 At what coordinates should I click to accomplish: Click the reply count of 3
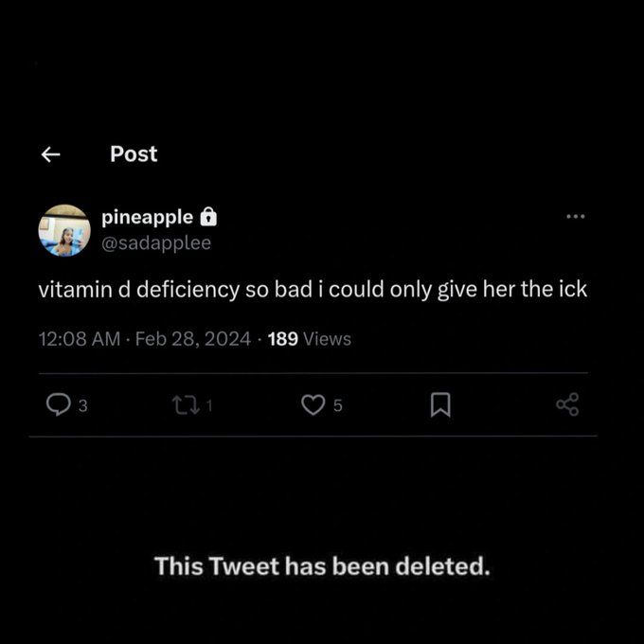pyautogui.click(x=83, y=405)
